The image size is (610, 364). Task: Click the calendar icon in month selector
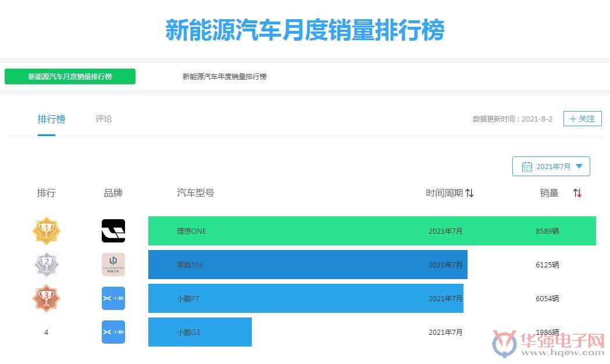point(527,167)
